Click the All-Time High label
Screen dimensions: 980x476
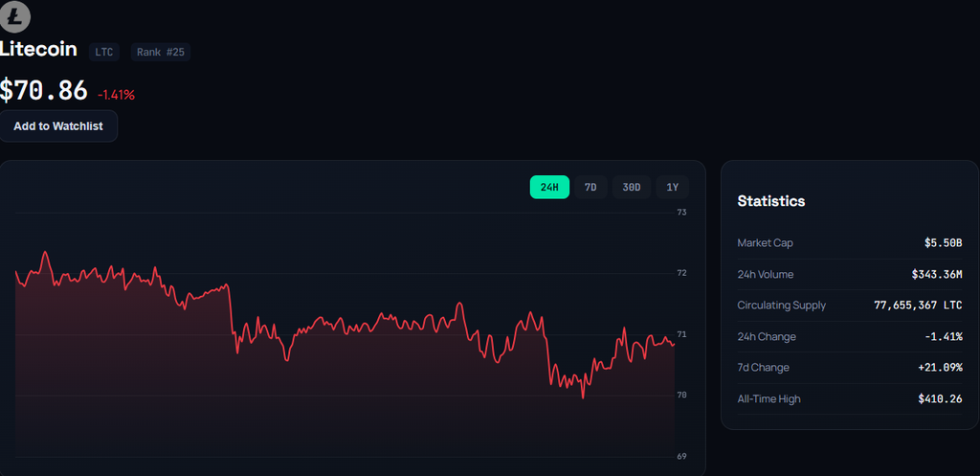point(768,398)
